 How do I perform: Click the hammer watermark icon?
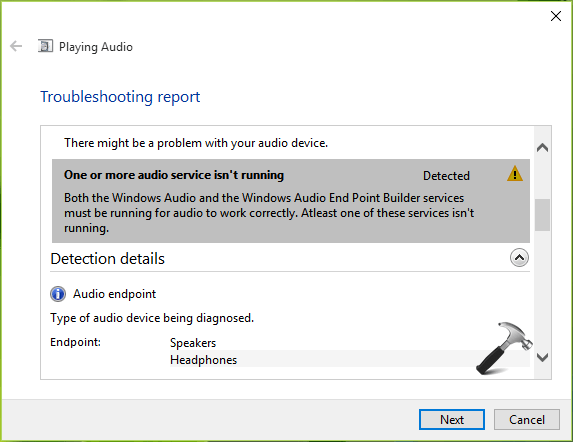[504, 348]
